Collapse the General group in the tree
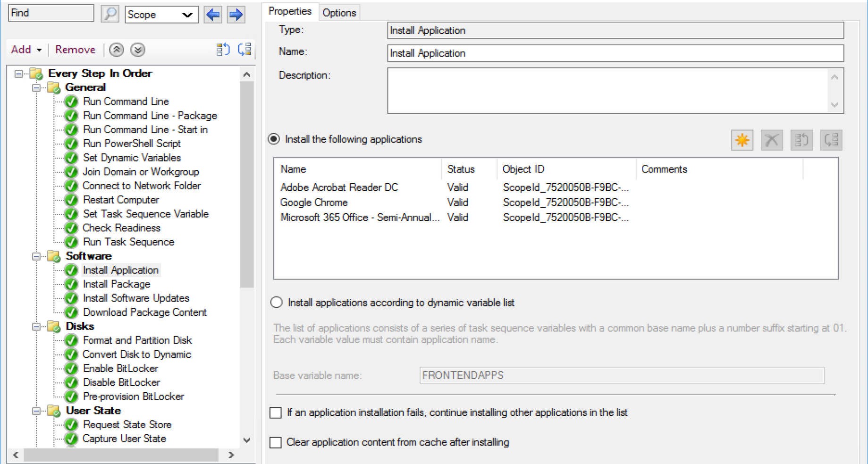This screenshot has height=464, width=868. point(36,88)
